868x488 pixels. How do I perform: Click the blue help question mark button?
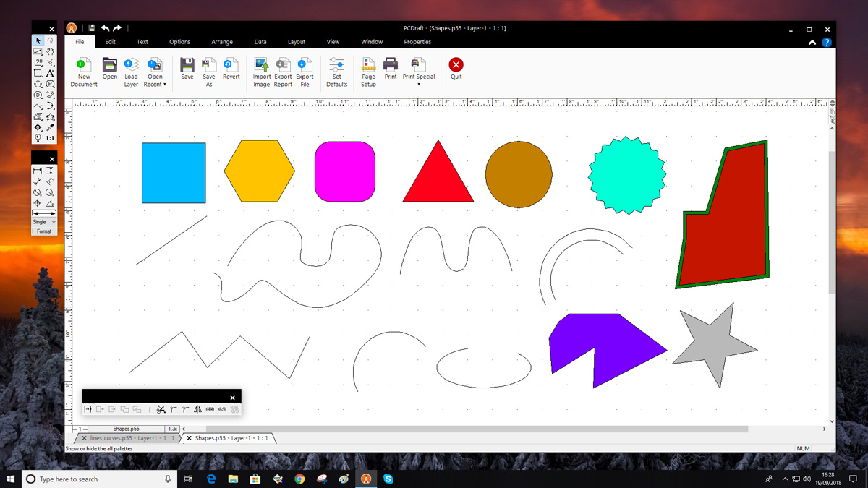point(827,43)
